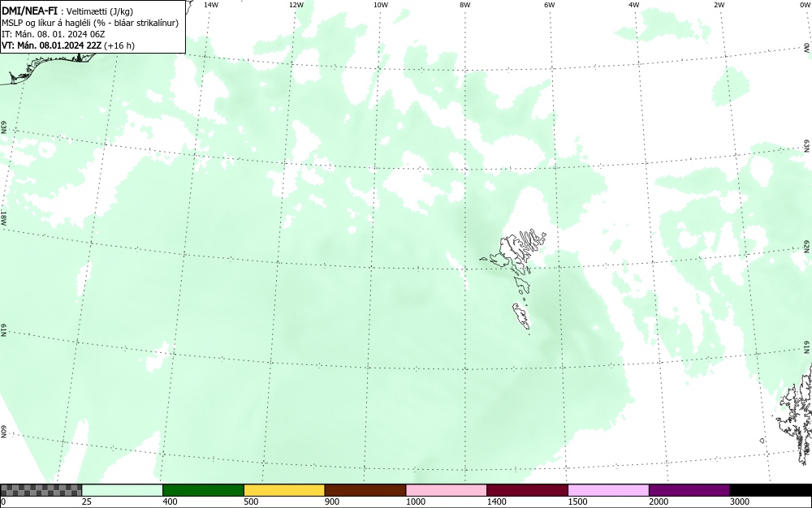
Task: Select the black legend swatch above 3000
Action: pos(771,490)
